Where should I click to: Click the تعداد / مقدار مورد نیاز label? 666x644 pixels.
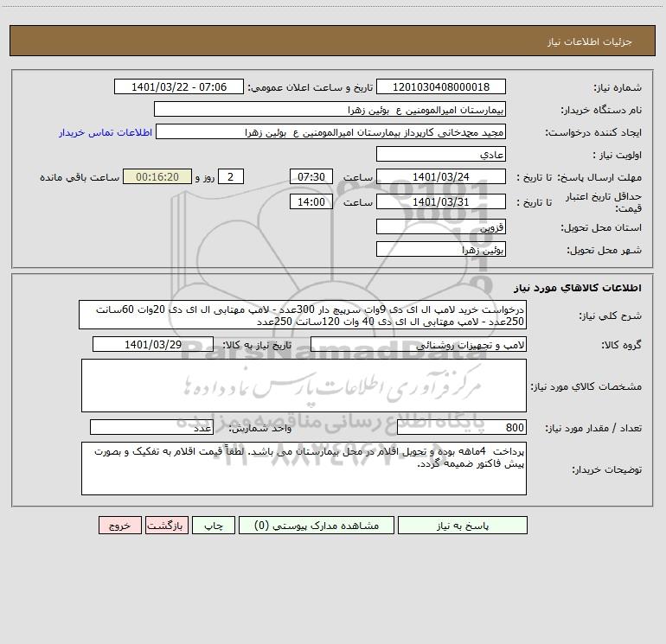pos(593,428)
